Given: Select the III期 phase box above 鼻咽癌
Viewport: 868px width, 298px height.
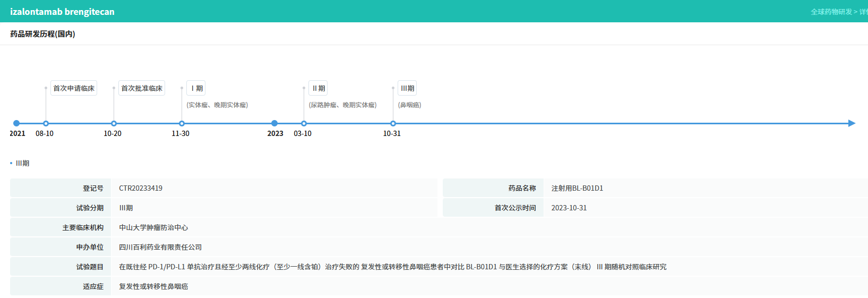Looking at the screenshot, I should point(407,88).
